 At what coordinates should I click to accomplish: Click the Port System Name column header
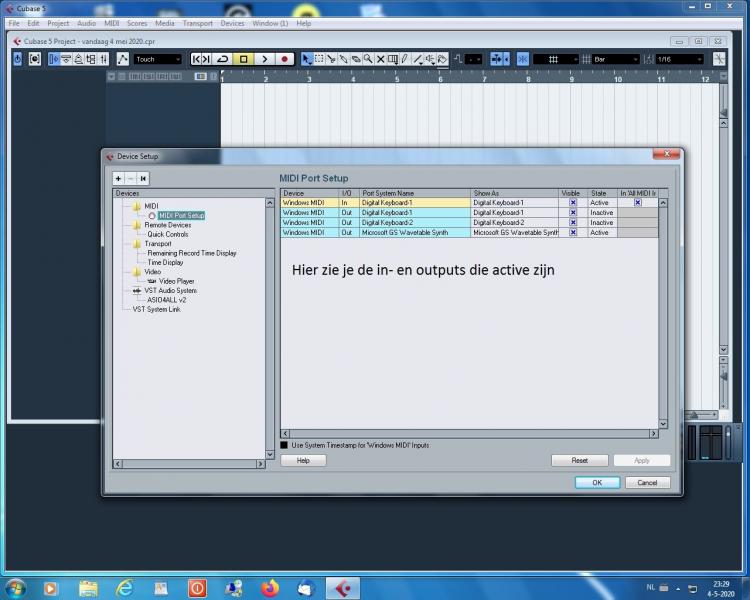[414, 193]
